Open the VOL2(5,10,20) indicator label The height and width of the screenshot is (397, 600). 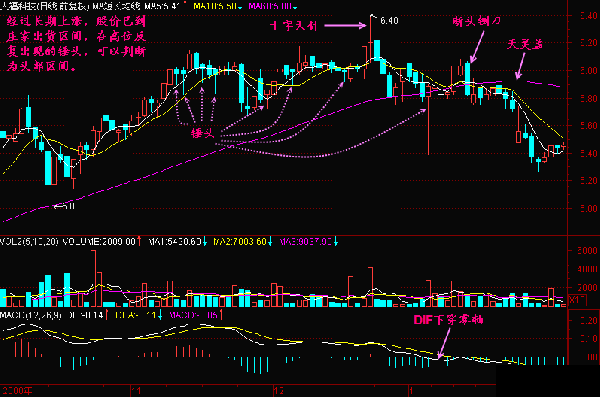(29, 242)
